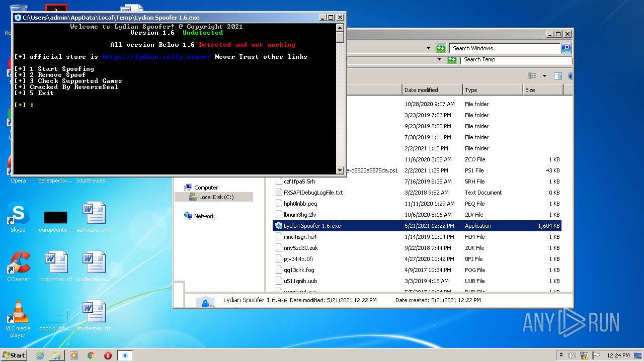Select the nnv5zd30.zuk file

coord(417,248)
